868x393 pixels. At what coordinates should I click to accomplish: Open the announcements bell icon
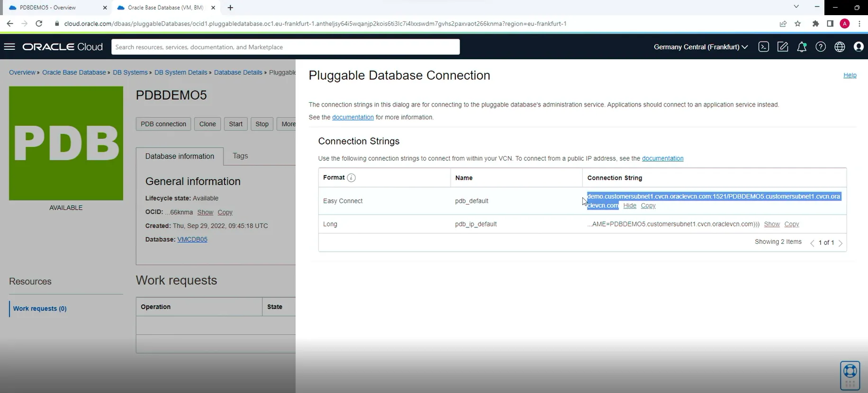[x=802, y=47]
